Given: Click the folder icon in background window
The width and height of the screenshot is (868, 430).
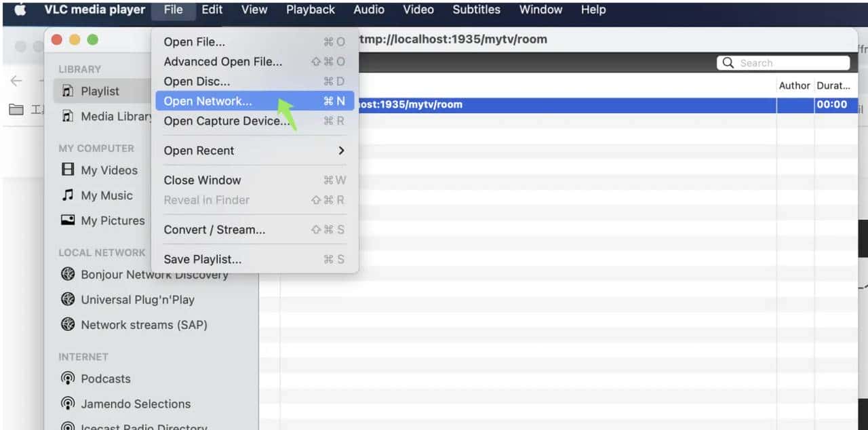Looking at the screenshot, I should pos(16,109).
